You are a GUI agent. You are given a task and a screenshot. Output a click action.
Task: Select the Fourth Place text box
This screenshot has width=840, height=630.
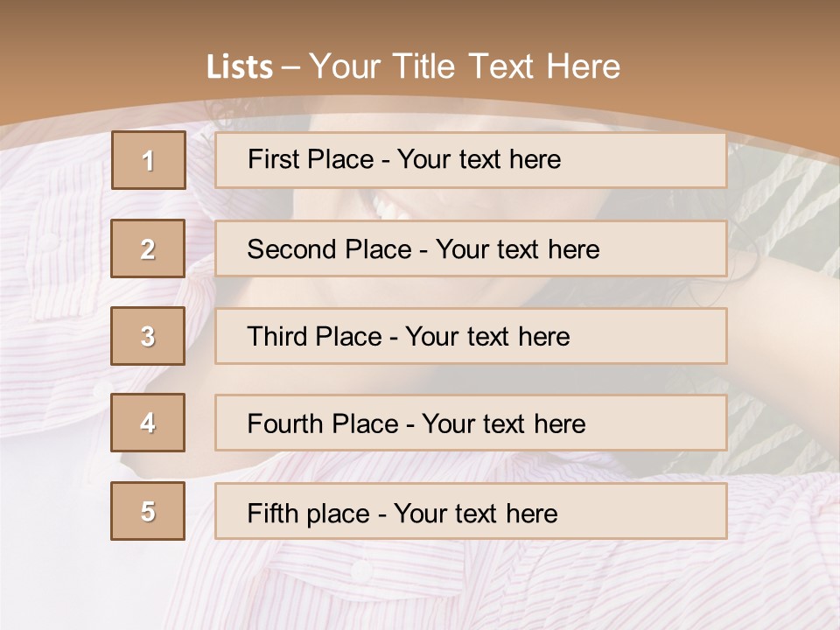[x=471, y=423]
